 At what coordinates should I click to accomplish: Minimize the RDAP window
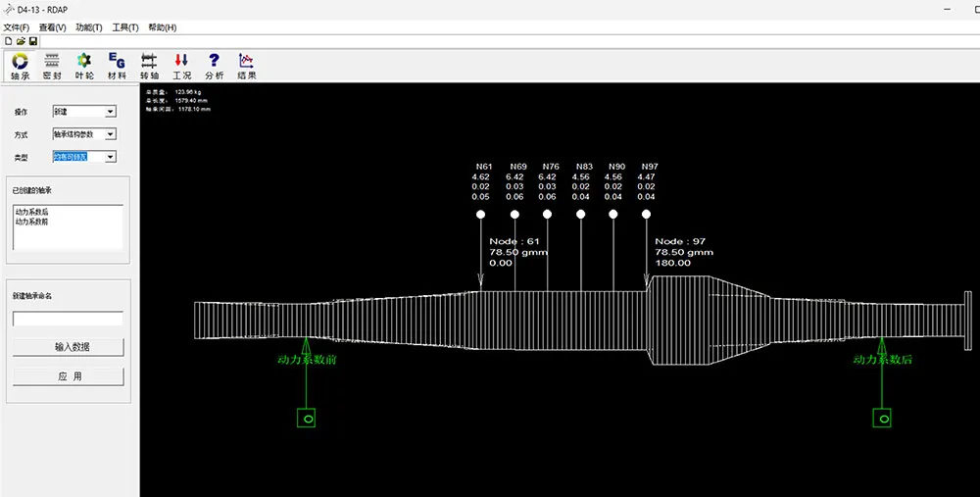948,10
